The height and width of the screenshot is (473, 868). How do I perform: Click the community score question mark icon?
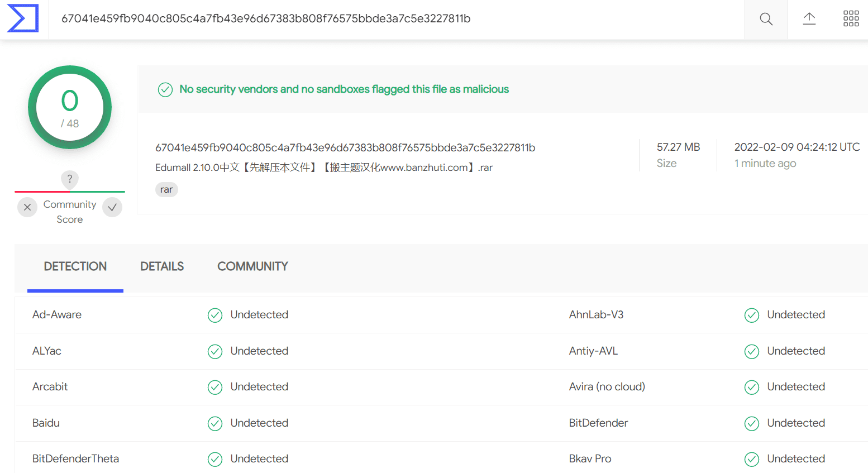click(x=70, y=179)
